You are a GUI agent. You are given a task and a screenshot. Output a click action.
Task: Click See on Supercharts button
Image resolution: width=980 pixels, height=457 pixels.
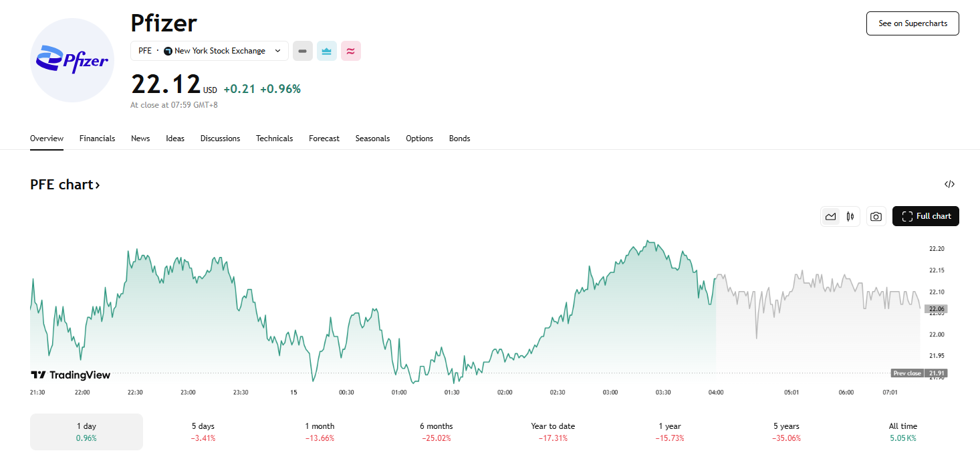(912, 23)
